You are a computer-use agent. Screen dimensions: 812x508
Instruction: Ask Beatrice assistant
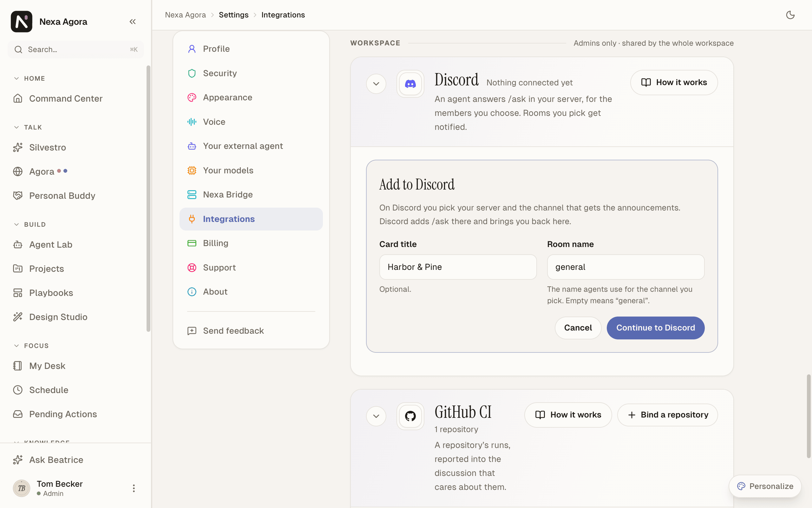point(75,460)
